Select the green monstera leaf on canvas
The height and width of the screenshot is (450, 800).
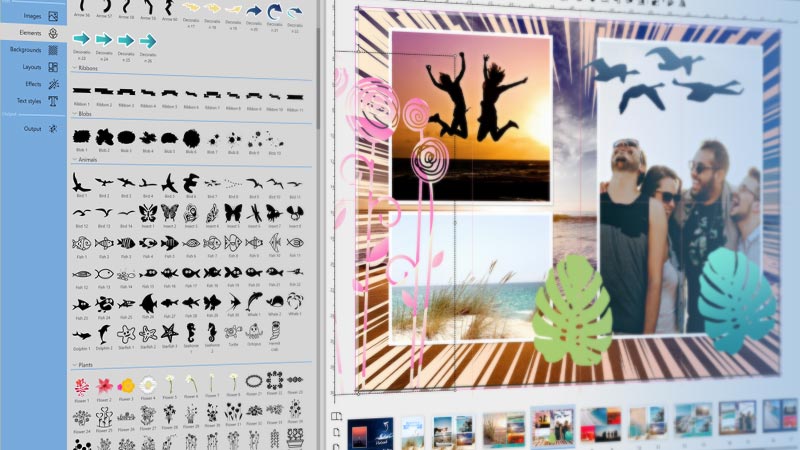tap(573, 309)
